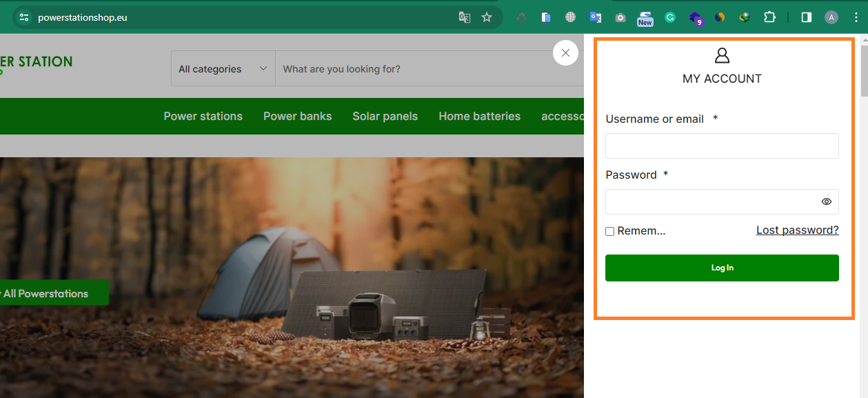Expand the All categories dropdown
868x398 pixels.
223,68
